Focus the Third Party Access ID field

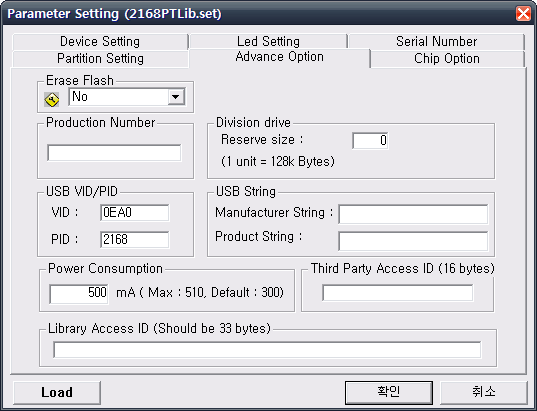point(398,293)
